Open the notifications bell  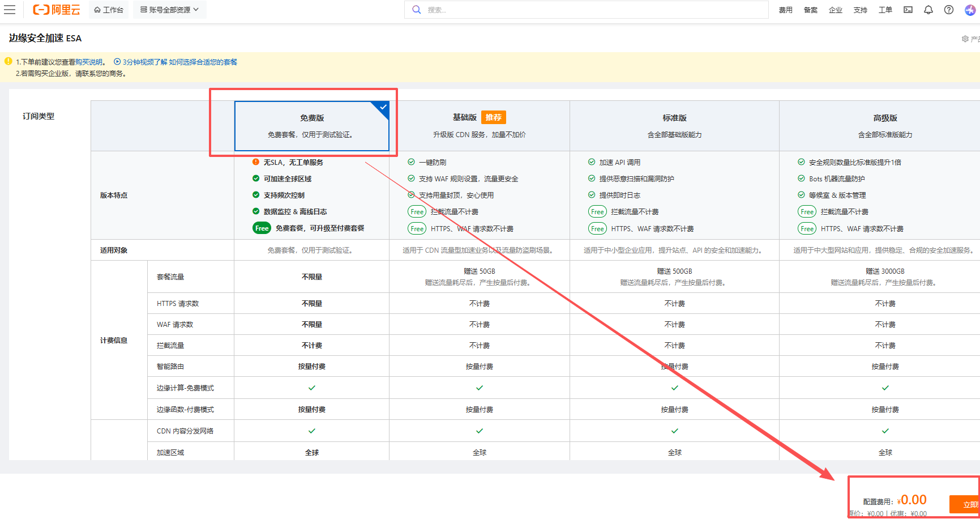(x=928, y=10)
